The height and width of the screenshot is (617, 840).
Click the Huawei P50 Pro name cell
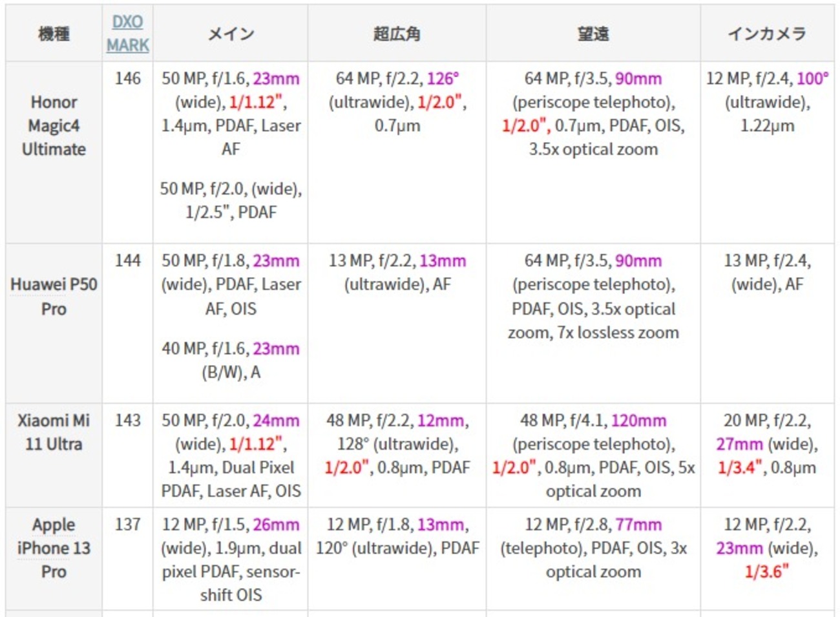tap(54, 297)
